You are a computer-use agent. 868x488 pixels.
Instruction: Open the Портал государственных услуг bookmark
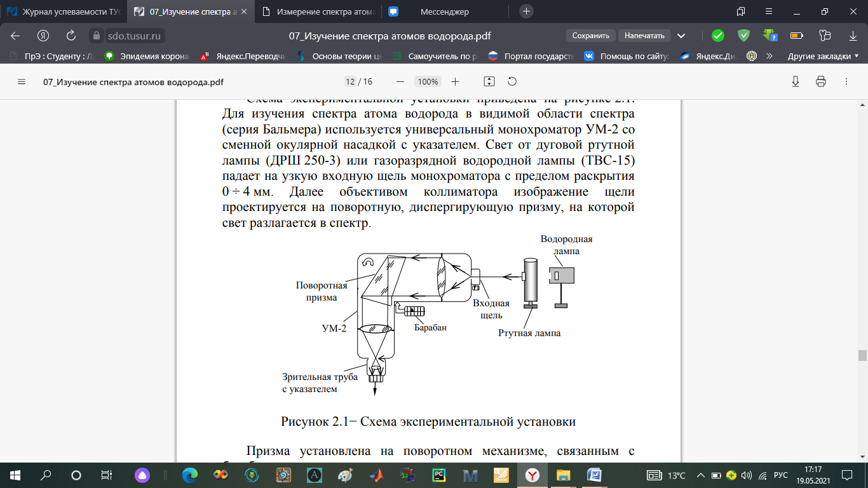pos(531,56)
